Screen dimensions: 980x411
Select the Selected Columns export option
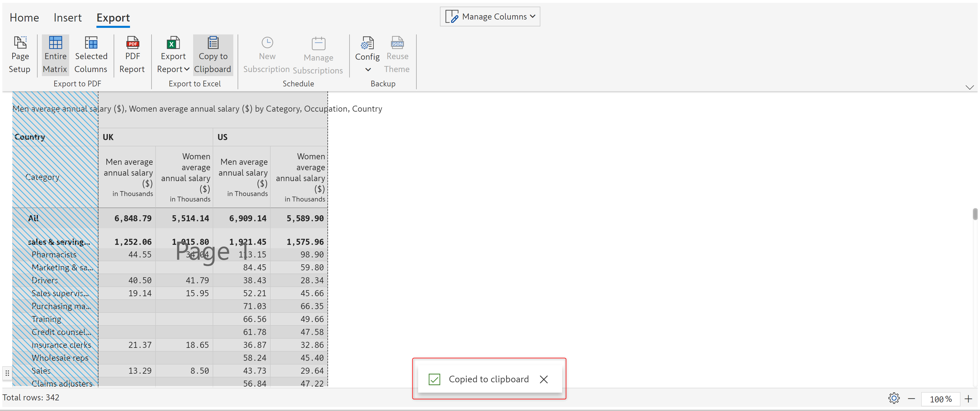tap(91, 55)
